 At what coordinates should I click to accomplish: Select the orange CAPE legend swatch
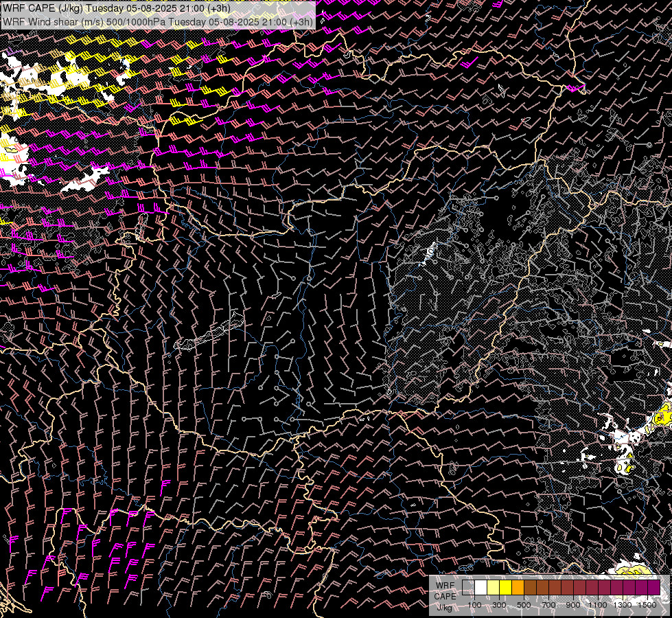click(x=518, y=587)
